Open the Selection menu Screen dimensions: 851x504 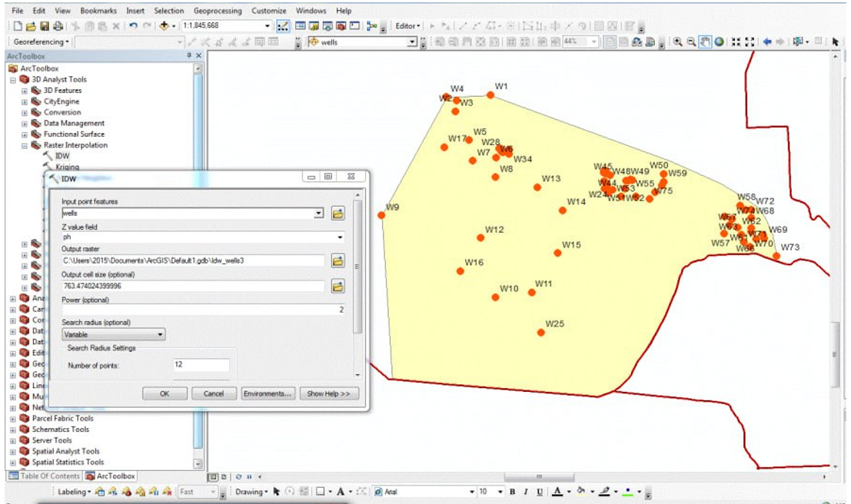(x=169, y=10)
